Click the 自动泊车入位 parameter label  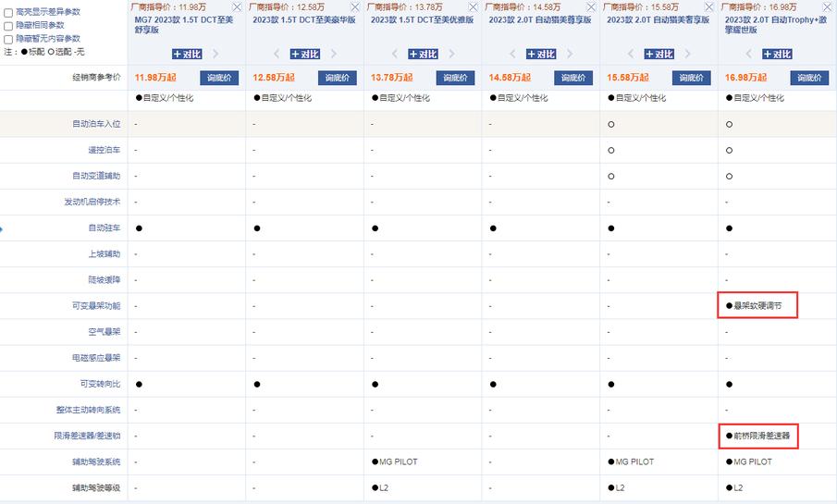point(96,124)
